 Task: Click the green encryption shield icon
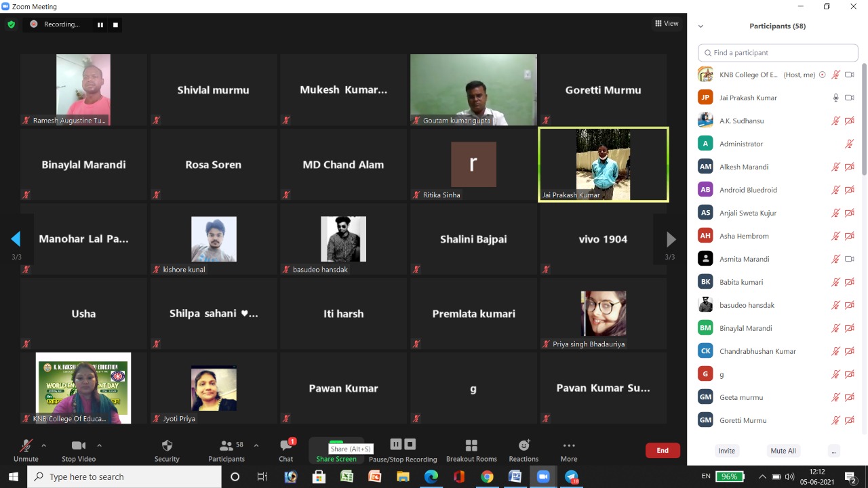pos(11,24)
